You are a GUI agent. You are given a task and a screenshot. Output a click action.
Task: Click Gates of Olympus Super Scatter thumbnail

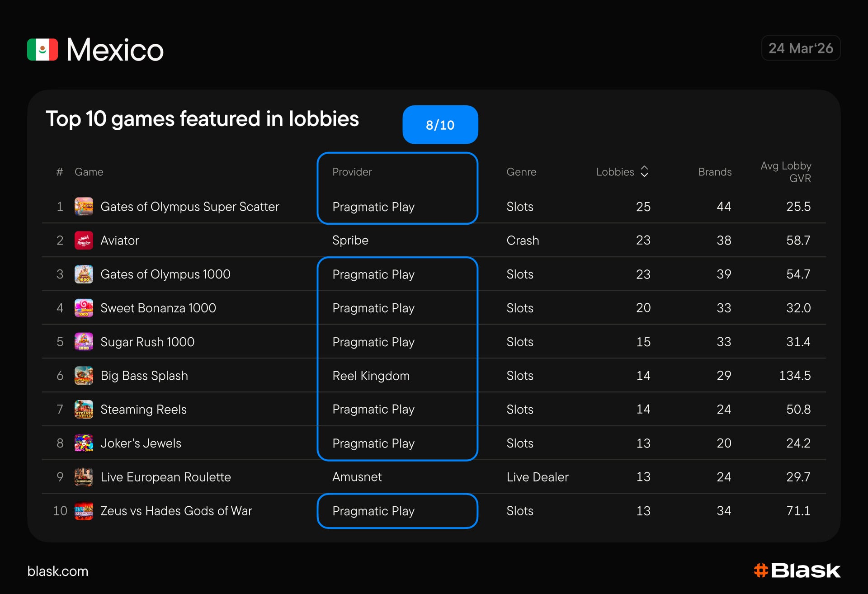pyautogui.click(x=84, y=207)
